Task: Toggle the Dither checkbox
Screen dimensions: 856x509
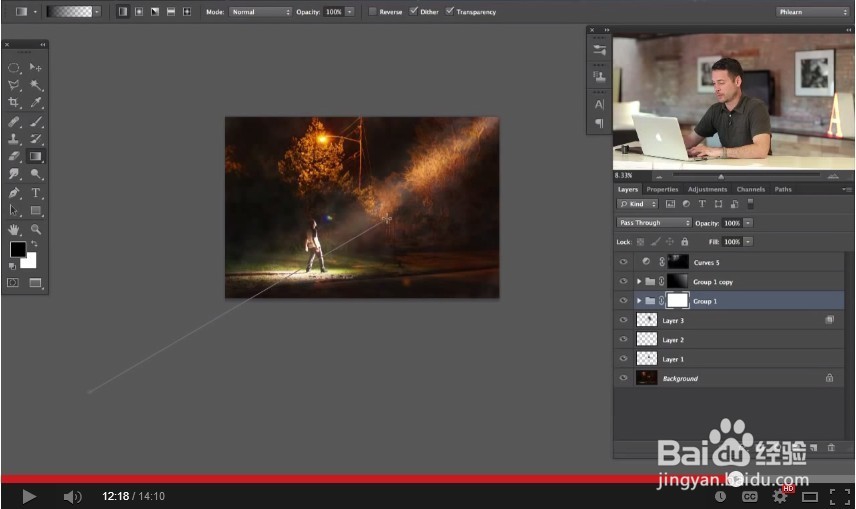Action: click(x=413, y=11)
